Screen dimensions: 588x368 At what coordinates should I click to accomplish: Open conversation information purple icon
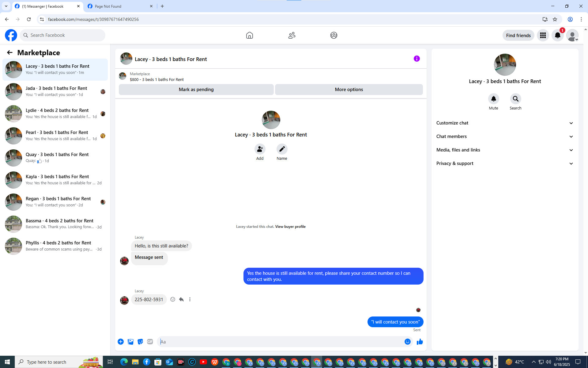(417, 59)
